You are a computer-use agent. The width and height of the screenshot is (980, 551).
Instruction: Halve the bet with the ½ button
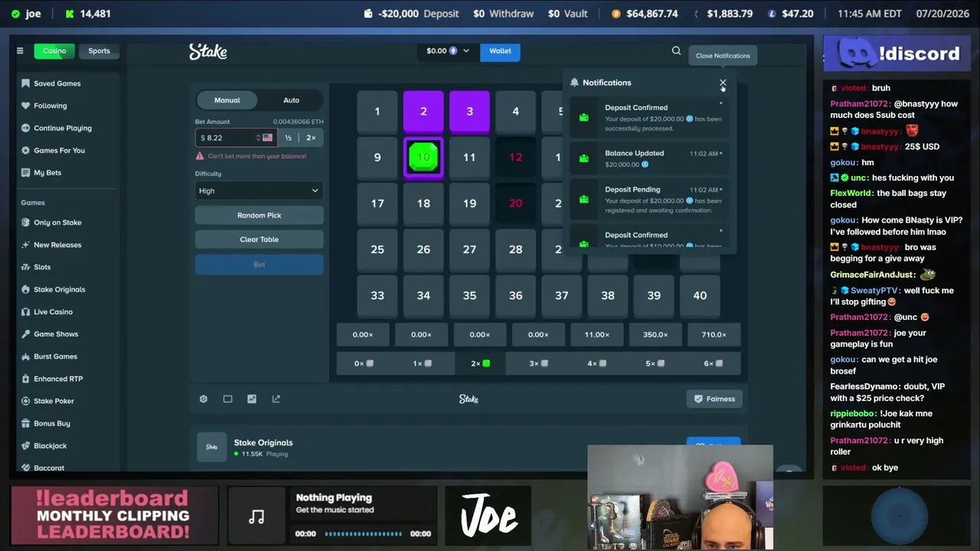pyautogui.click(x=288, y=138)
